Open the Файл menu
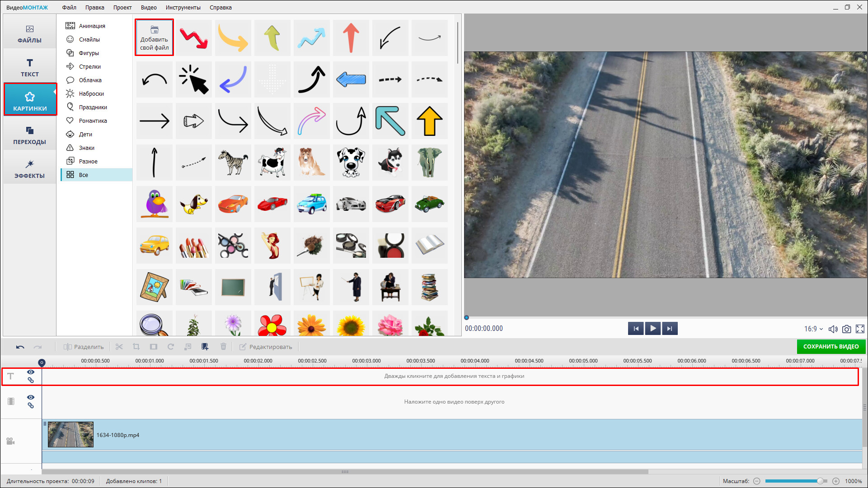Screen dimensions: 868x488 [69, 7]
